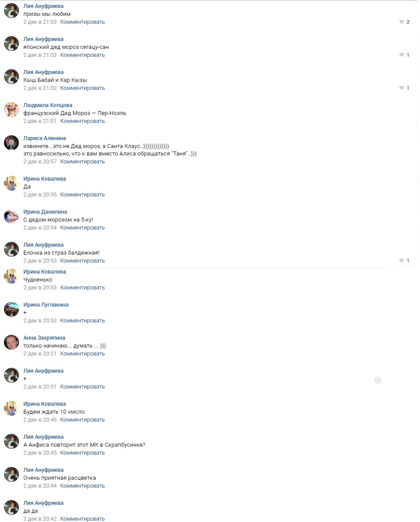Open Людмила Копцова's avatar
This screenshot has width=420, height=522.
(11, 110)
